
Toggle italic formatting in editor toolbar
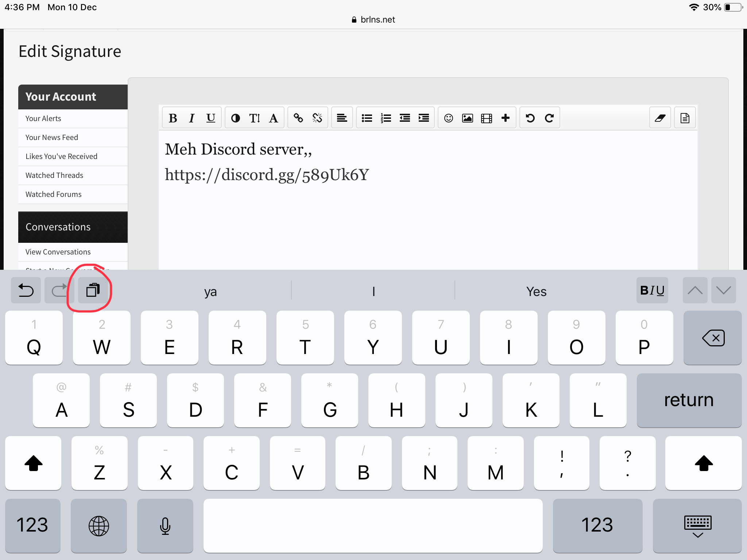(x=192, y=118)
